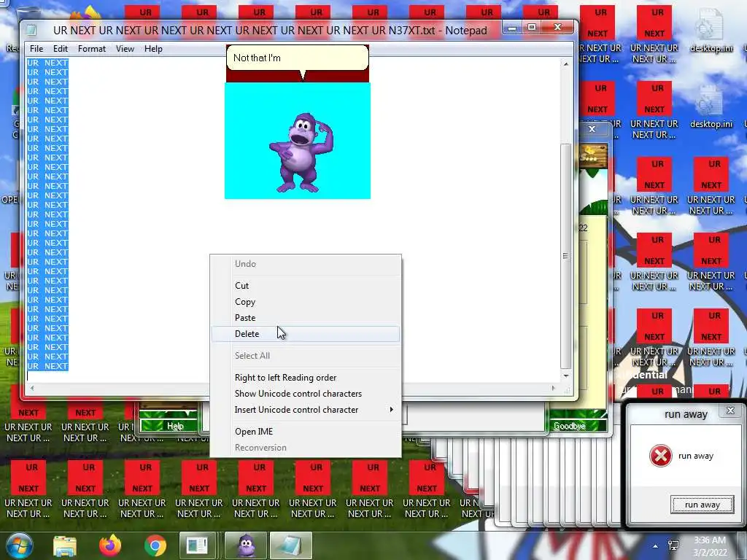Switch to the Notepad taskbar icon
The height and width of the screenshot is (560, 747).
point(290,546)
